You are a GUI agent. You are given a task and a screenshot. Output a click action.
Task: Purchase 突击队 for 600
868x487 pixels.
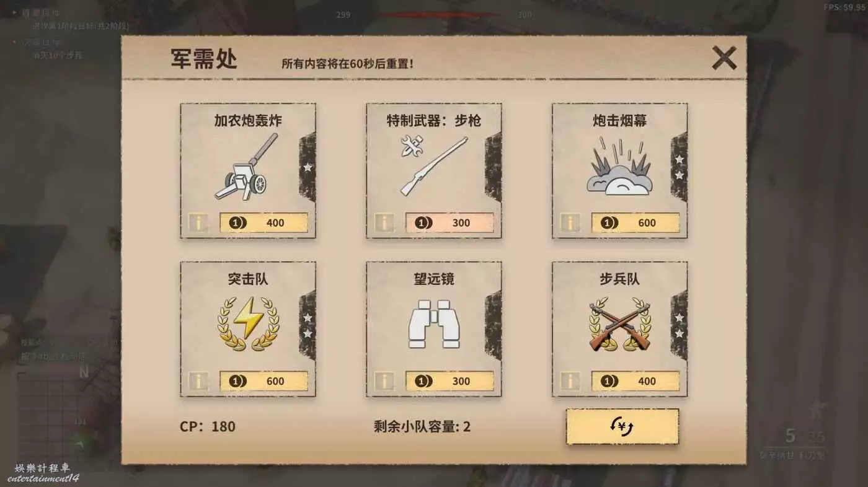[263, 381]
